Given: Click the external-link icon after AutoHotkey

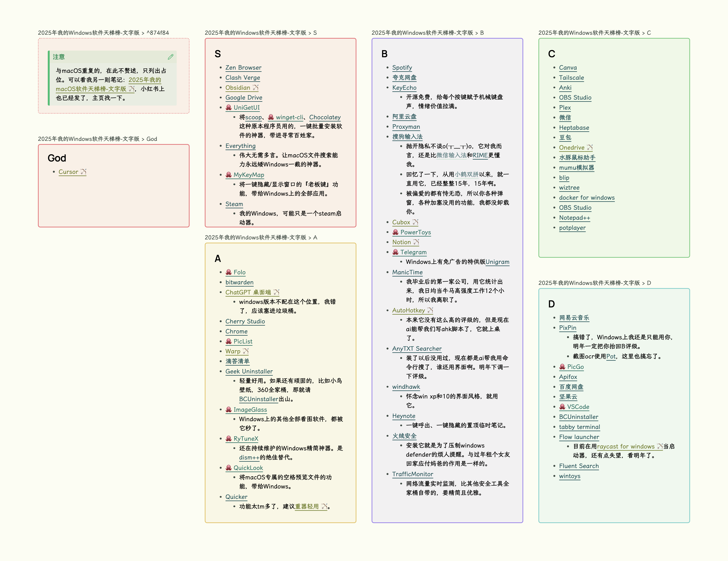Looking at the screenshot, I should [430, 310].
